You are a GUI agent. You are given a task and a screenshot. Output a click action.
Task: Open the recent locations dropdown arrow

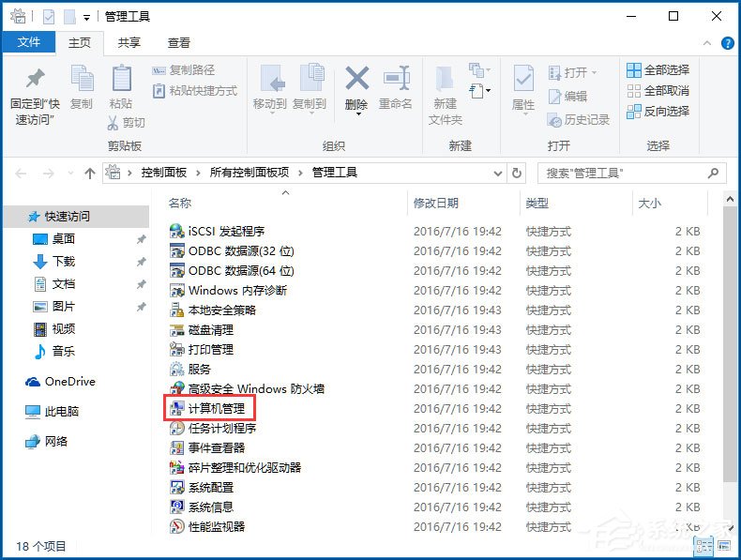[70, 174]
